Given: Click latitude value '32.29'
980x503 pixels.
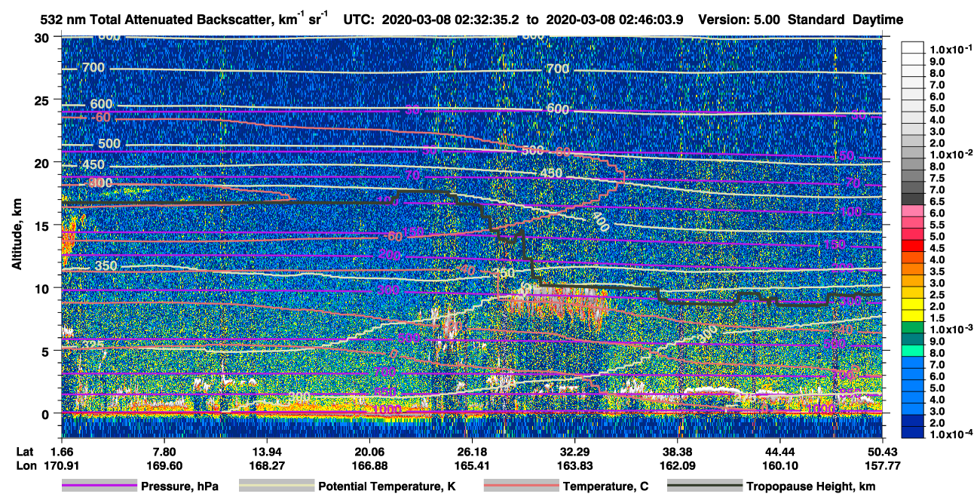Looking at the screenshot, I should click(x=574, y=452).
